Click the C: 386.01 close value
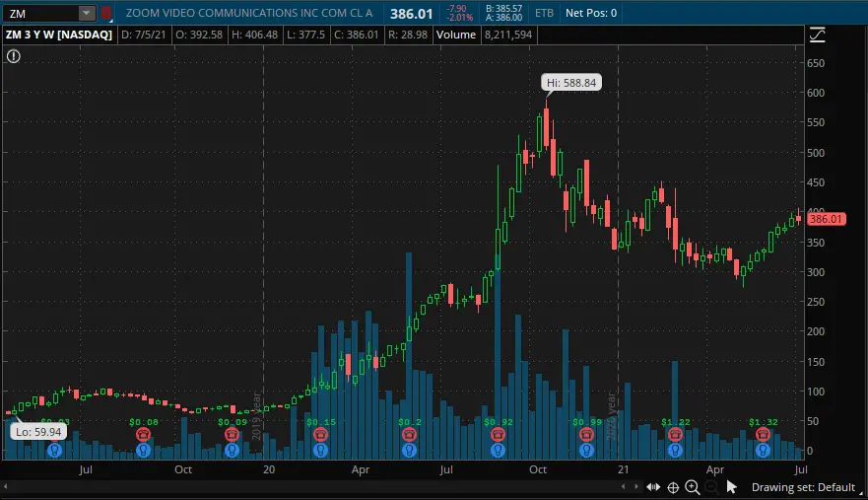 [357, 35]
